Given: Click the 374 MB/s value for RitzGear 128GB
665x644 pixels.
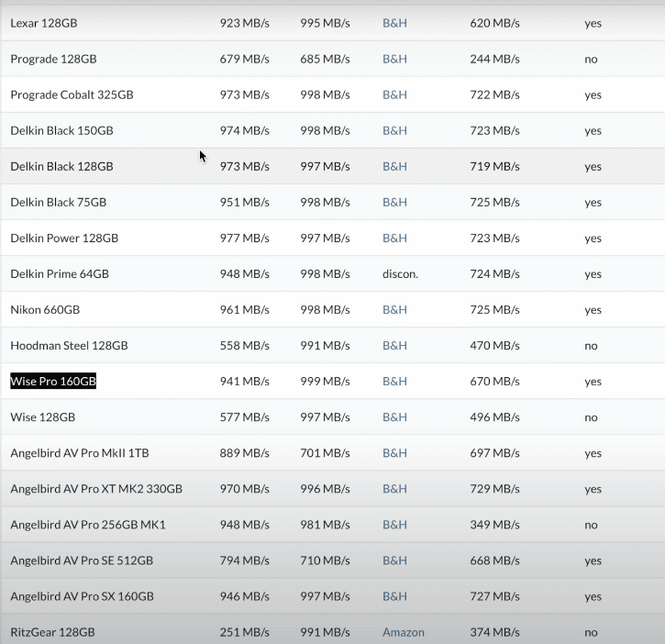Looking at the screenshot, I should point(494,632).
